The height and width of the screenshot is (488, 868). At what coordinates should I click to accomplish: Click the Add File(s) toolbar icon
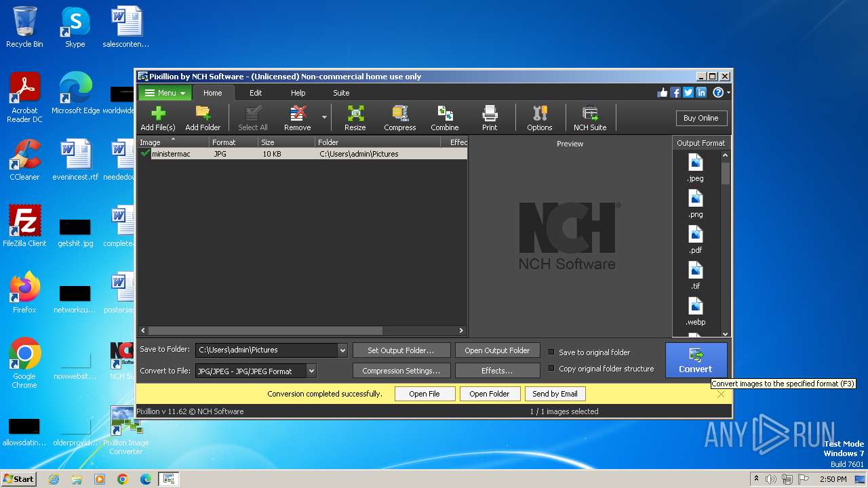coord(157,118)
